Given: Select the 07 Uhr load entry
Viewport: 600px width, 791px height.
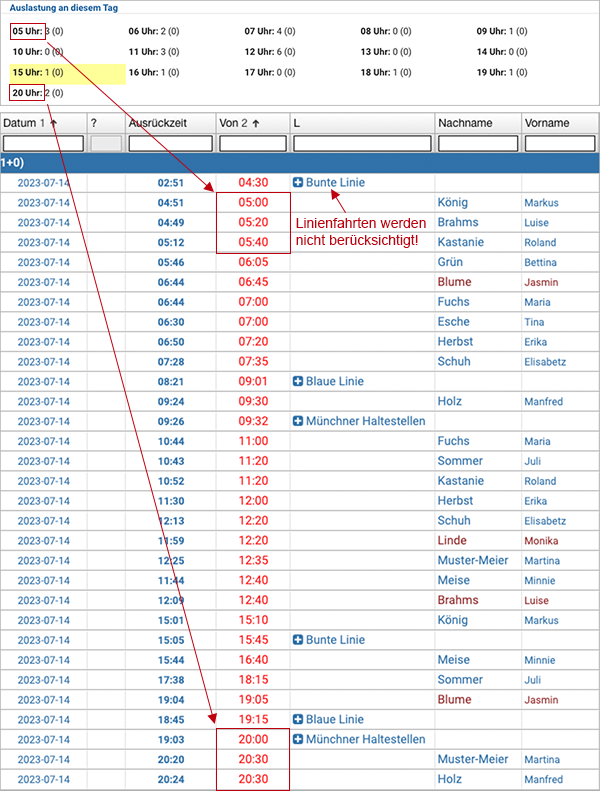Looking at the screenshot, I should click(270, 31).
